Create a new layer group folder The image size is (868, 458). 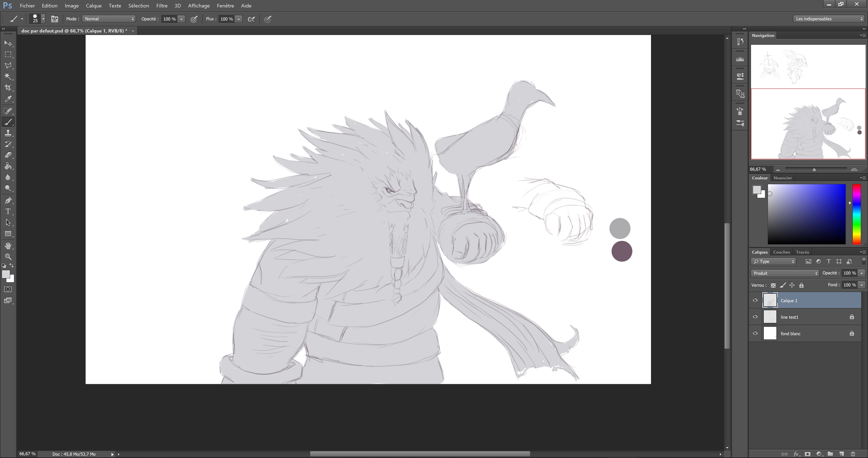[830, 454]
